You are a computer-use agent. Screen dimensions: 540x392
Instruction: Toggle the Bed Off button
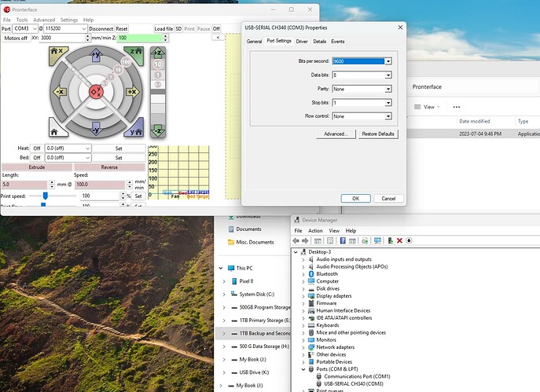pos(37,158)
